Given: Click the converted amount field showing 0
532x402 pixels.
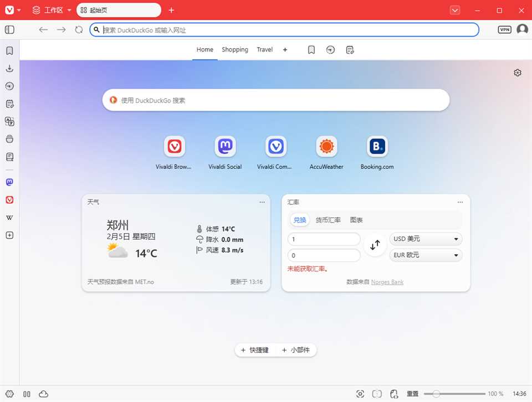Looking at the screenshot, I should 324,255.
